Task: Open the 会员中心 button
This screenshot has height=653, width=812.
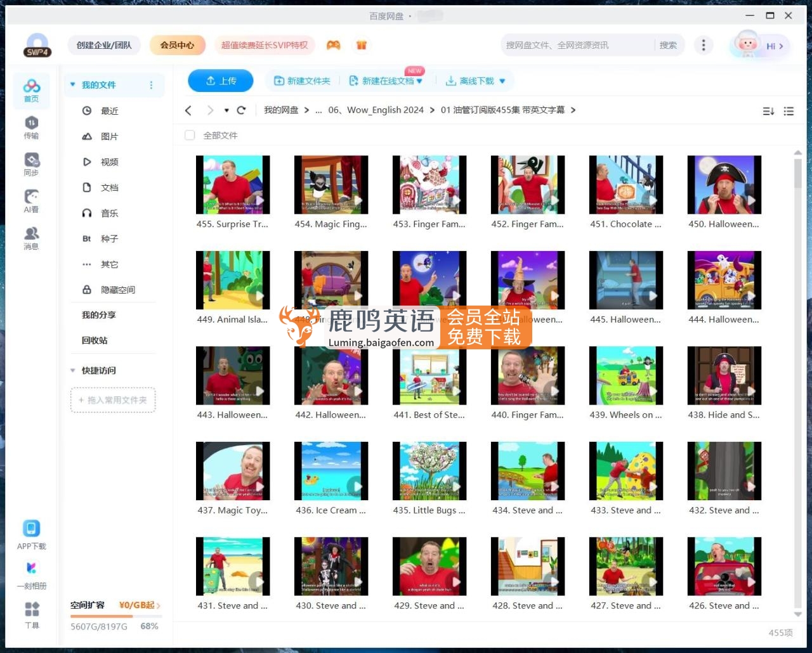Action: point(178,45)
